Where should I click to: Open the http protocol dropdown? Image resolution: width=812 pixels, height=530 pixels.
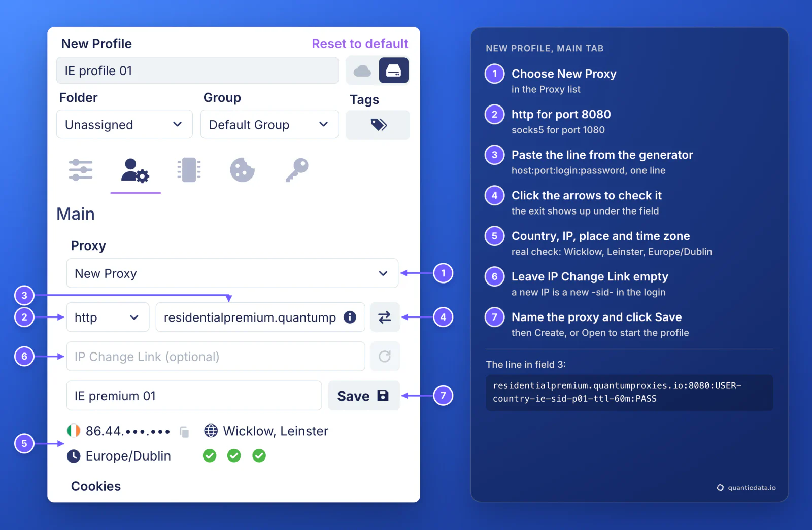coord(108,317)
